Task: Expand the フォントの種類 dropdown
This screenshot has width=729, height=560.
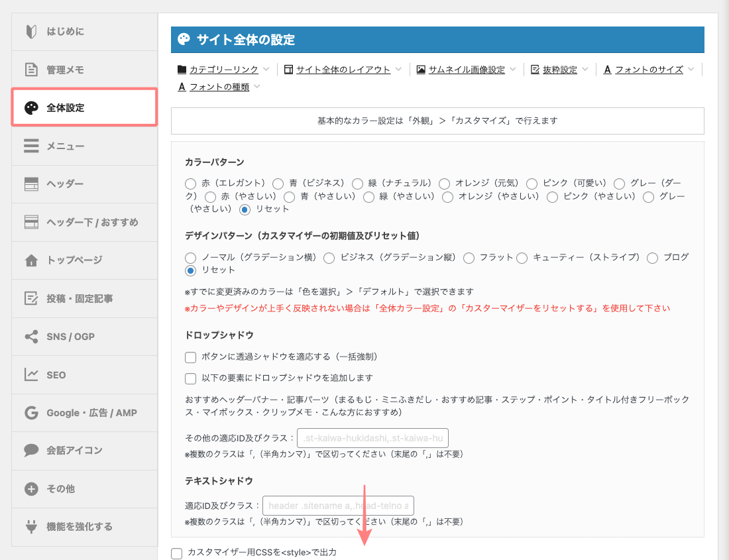Action: [219, 86]
